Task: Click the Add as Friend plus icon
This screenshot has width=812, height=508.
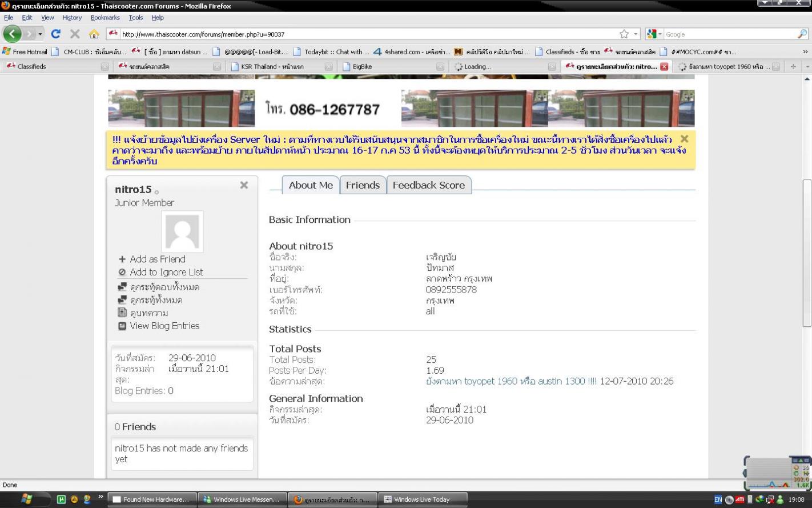Action: click(x=123, y=259)
